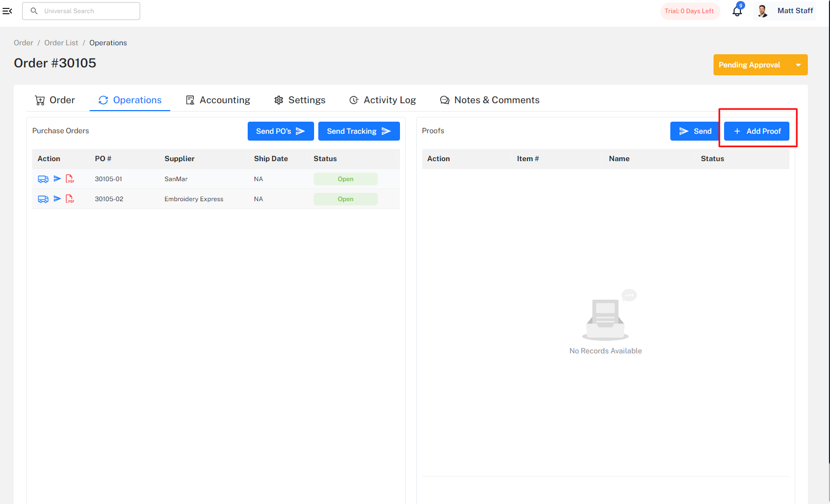The image size is (830, 504).
Task: Click the No Records Available message
Action: tap(606, 351)
